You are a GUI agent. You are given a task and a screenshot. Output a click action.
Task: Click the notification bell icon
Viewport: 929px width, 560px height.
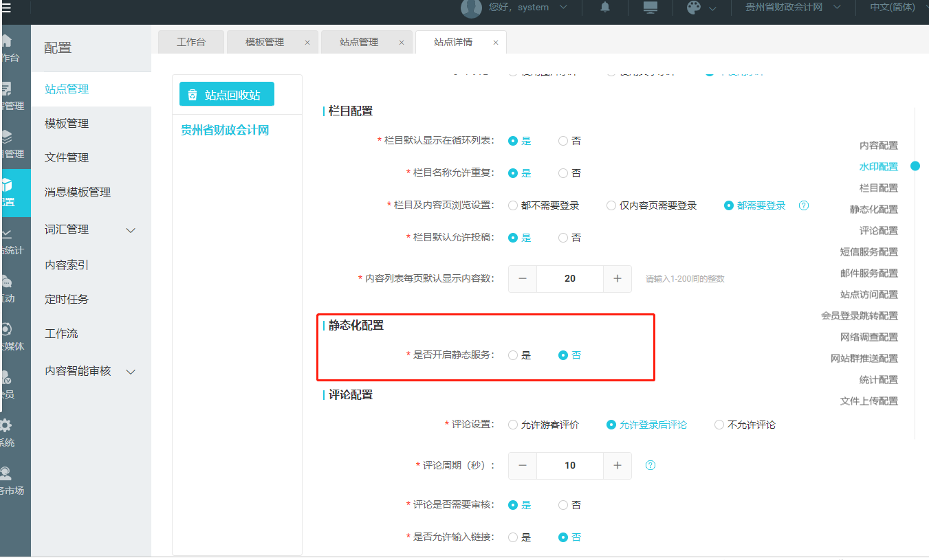click(605, 8)
